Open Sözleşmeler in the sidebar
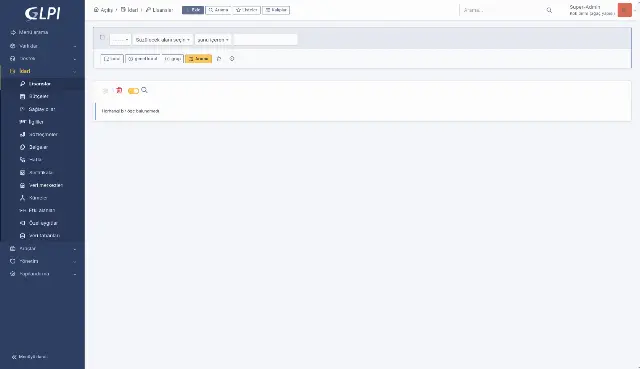This screenshot has width=640, height=369. pos(42,134)
